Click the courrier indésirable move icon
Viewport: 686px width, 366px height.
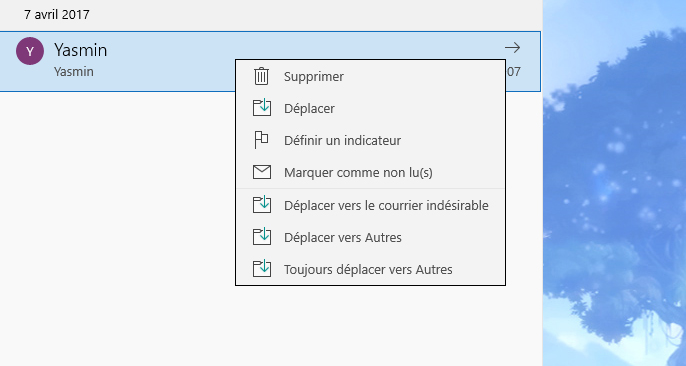coord(262,205)
